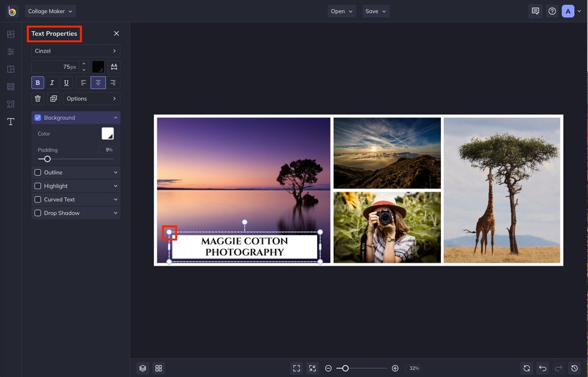Image resolution: width=588 pixels, height=377 pixels.
Task: Open the Collage Maker dropdown
Action: [x=50, y=11]
